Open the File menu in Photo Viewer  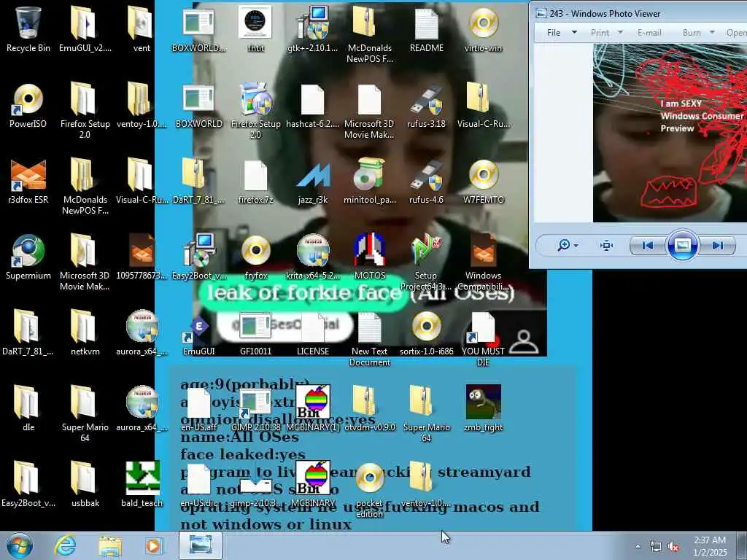click(x=554, y=32)
